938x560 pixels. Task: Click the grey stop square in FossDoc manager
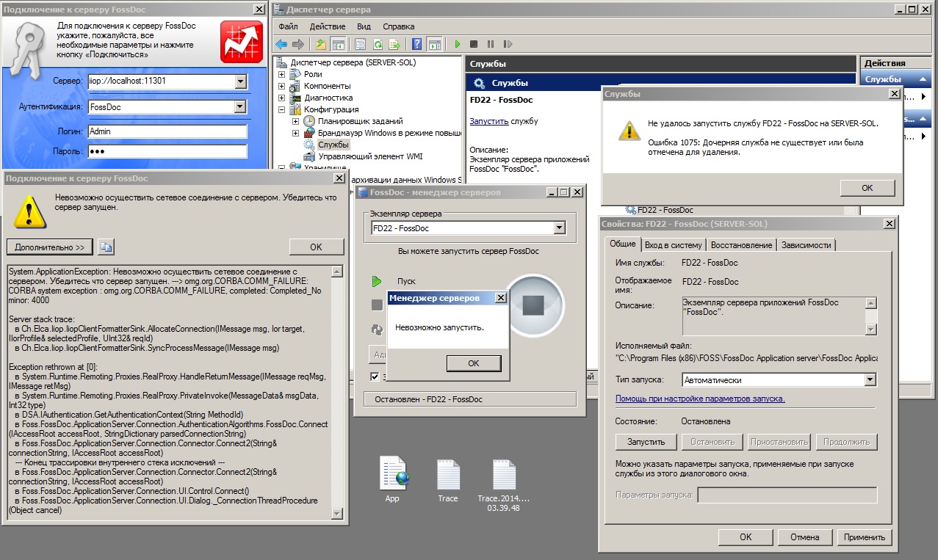pos(377,305)
